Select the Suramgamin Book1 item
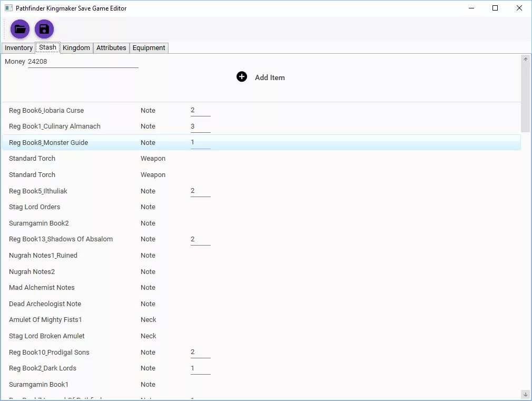This screenshot has width=532, height=401. point(261,385)
